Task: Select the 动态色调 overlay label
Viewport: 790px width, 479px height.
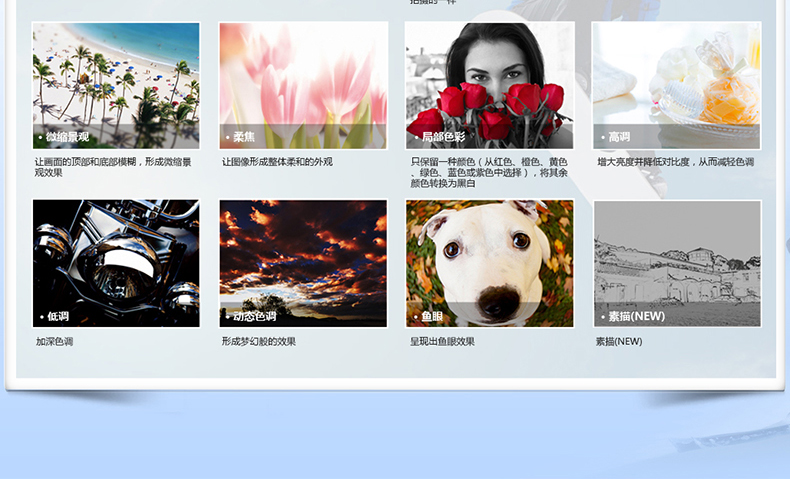Action: click(x=254, y=316)
